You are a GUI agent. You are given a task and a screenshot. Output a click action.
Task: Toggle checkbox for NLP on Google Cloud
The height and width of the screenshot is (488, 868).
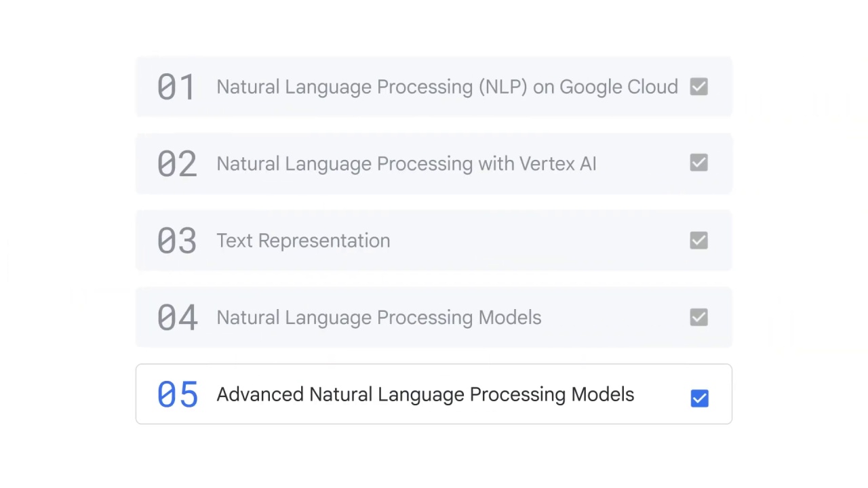pyautogui.click(x=698, y=87)
